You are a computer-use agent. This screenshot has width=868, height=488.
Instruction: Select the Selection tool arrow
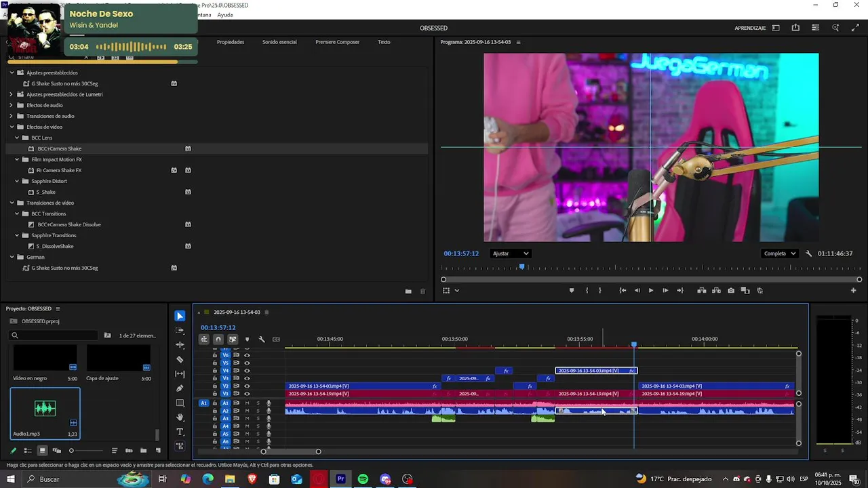point(180,316)
